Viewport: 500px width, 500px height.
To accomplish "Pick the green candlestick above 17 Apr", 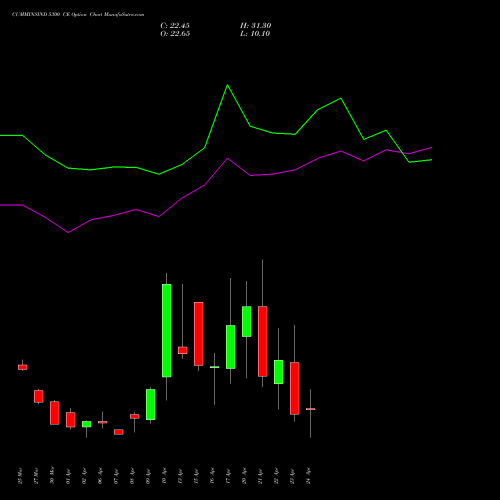I will 231,347.
